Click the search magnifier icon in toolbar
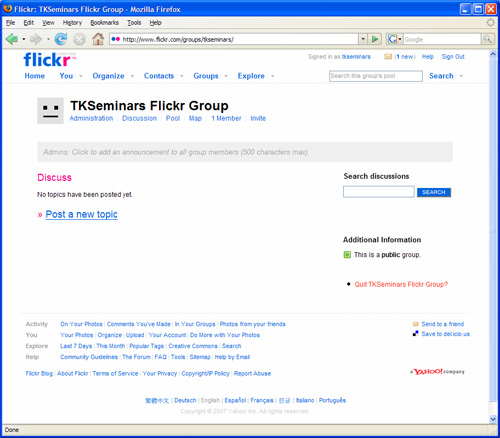The width and height of the screenshot is (500, 438). pos(487,39)
